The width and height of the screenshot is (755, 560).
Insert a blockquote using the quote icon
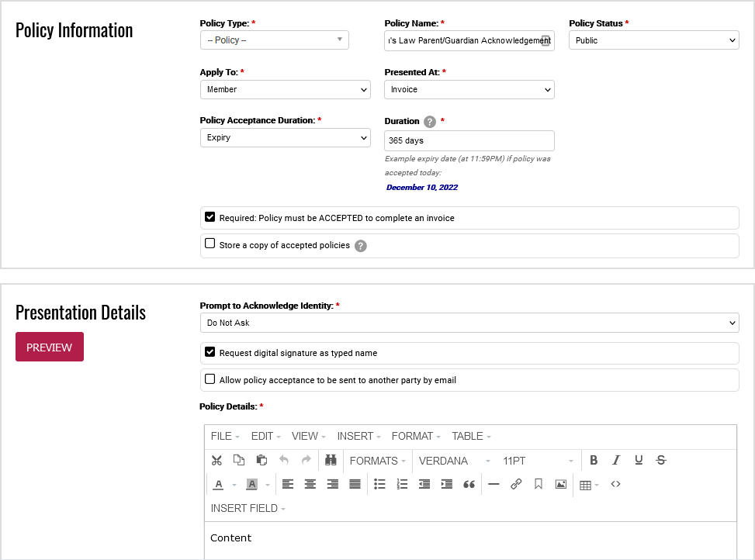[469, 485]
